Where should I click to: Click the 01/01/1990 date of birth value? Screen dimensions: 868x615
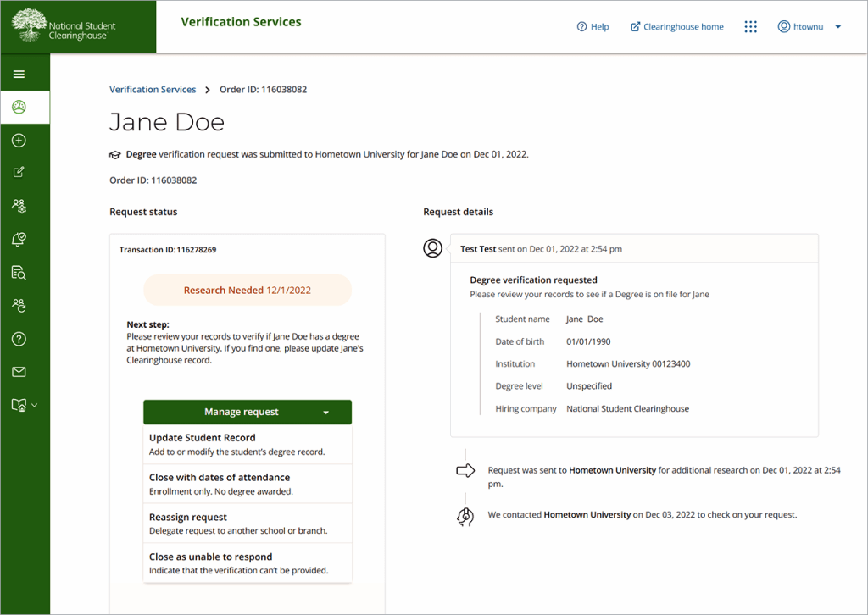[x=588, y=341]
